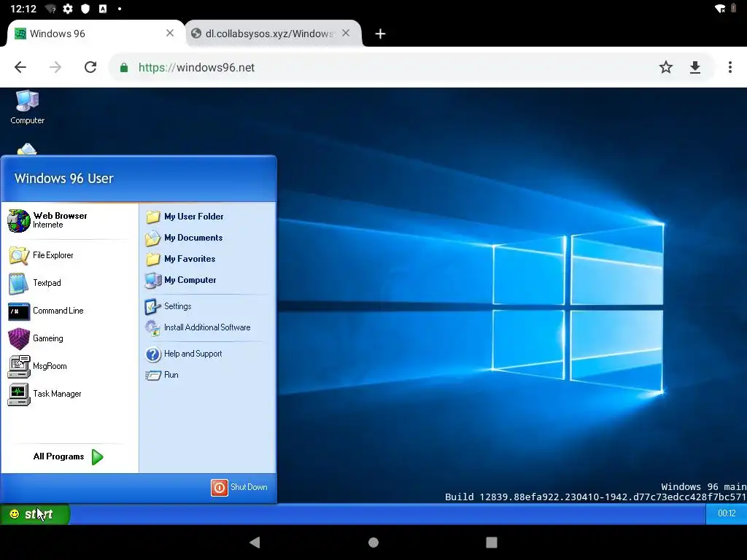747x560 pixels.
Task: Click the Shut Down text label
Action: [249, 487]
